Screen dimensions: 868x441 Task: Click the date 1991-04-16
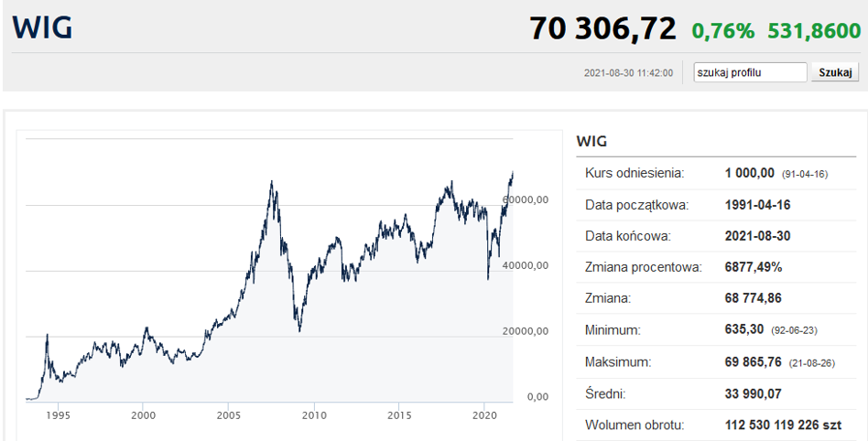[757, 205]
